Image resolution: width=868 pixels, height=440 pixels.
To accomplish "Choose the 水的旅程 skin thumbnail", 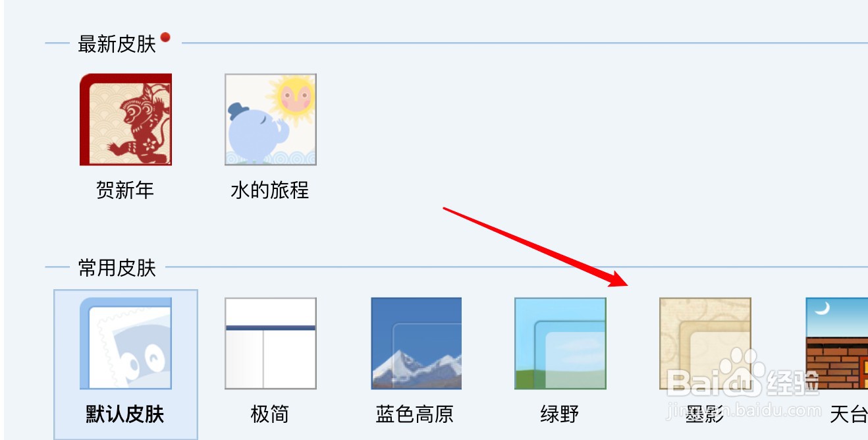I will click(271, 119).
